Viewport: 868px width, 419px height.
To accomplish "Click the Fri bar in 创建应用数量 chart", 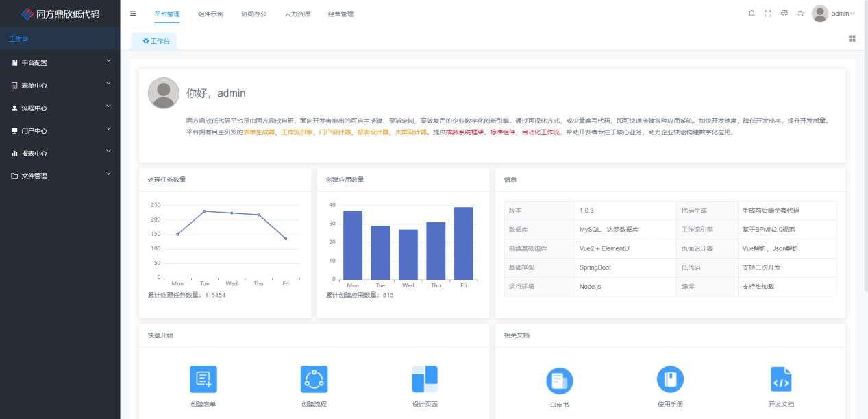I will 463,243.
